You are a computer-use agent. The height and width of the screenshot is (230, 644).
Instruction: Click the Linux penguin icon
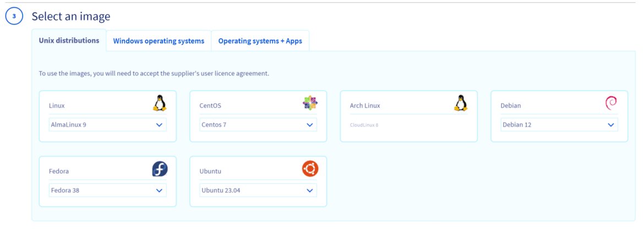(x=160, y=103)
